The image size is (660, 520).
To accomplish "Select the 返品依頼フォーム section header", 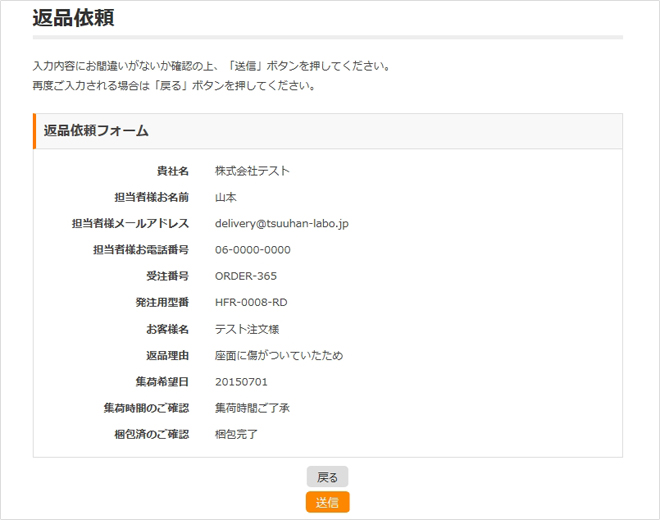I will [x=96, y=131].
